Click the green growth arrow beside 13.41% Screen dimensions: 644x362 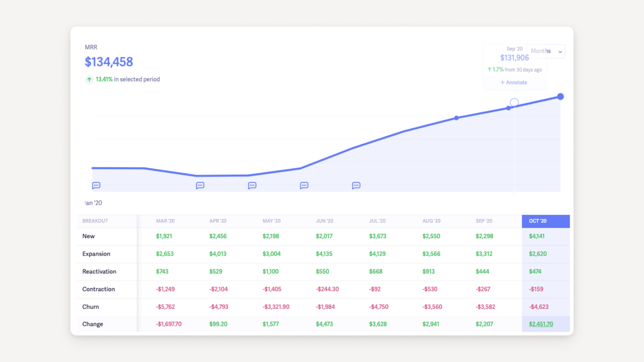[89, 79]
